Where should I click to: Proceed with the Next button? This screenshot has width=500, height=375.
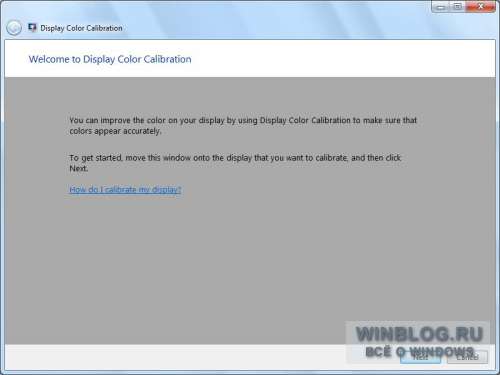click(x=421, y=357)
